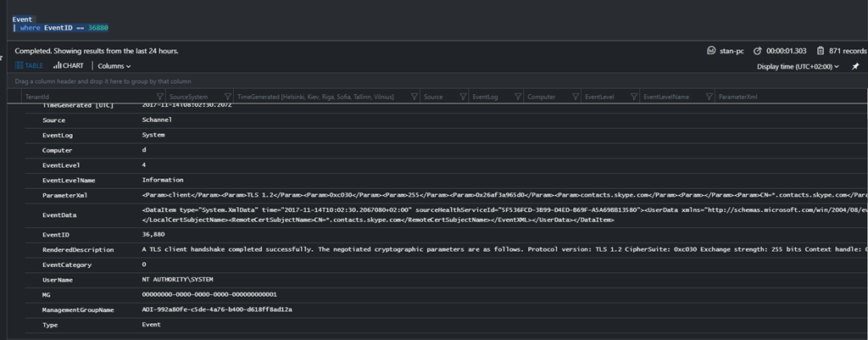
Task: Click the filter icon on TenantId column
Action: pos(159,98)
